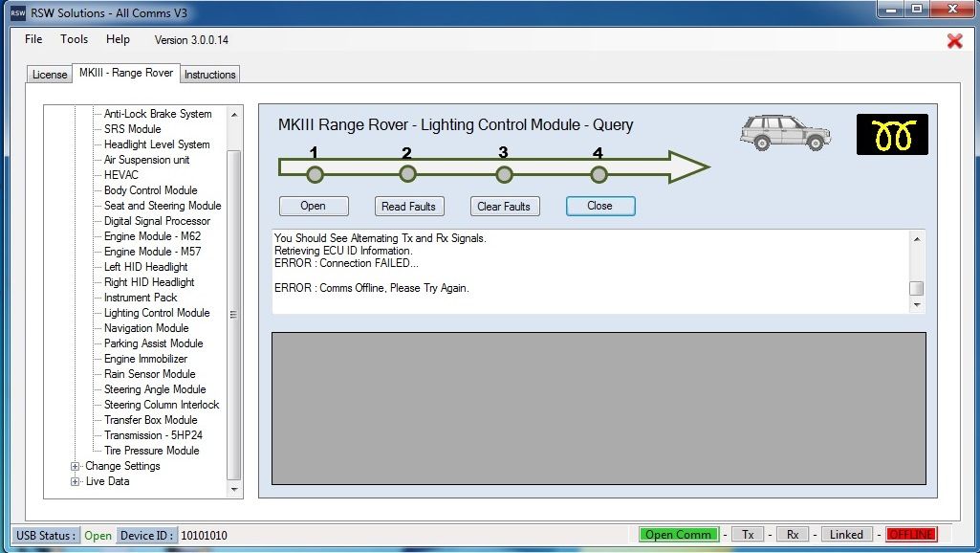Select Digital Signal Processor in tree
Screen dimensions: 980x553
[x=157, y=221]
